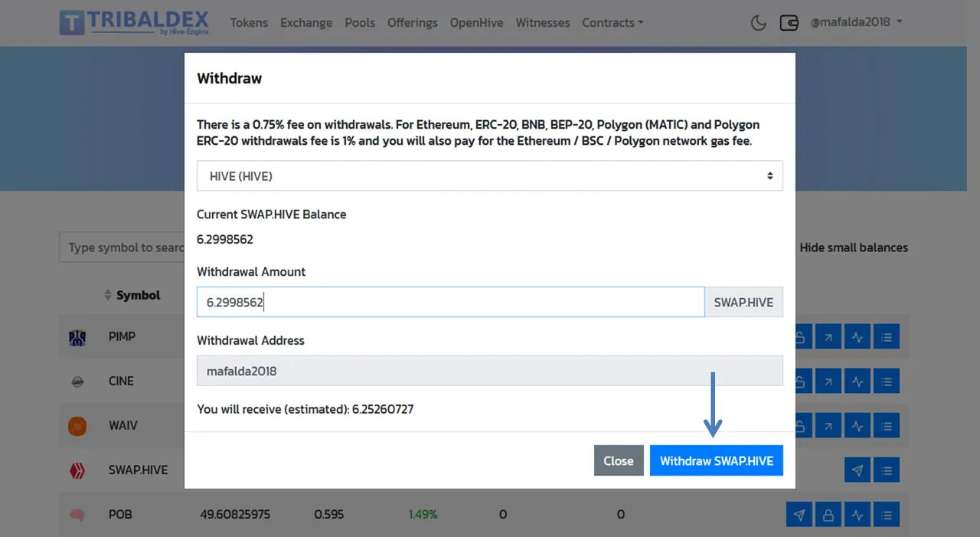This screenshot has height=537, width=980.
Task: Click the SWAP.HIVE unit label beside amount
Action: [x=743, y=303]
